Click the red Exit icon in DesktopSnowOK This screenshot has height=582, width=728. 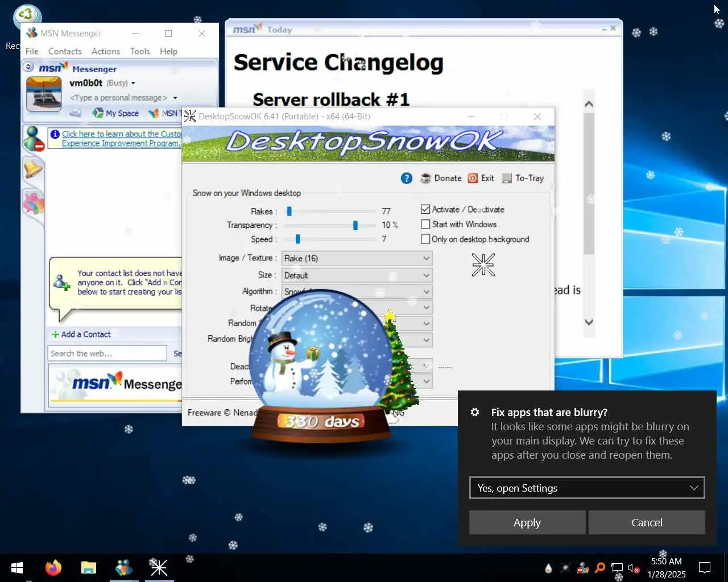[x=473, y=178]
